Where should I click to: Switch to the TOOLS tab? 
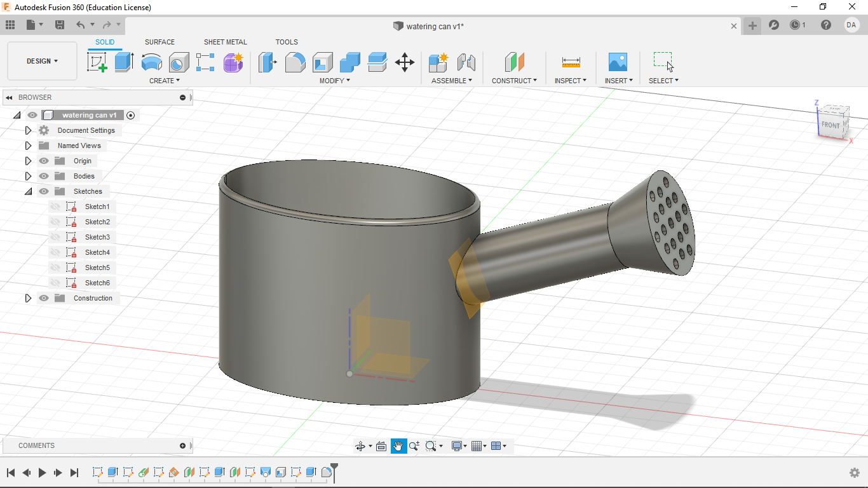coord(287,42)
